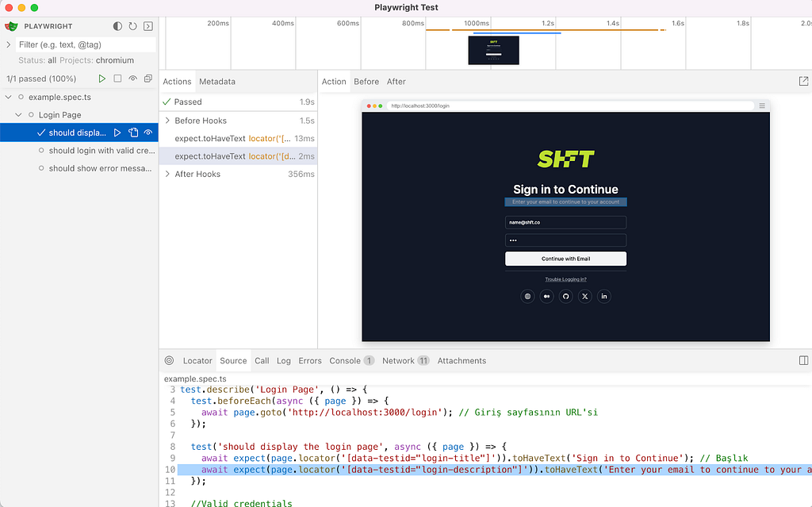Click the reload tests icon
The height and width of the screenshot is (507, 812).
pos(132,26)
